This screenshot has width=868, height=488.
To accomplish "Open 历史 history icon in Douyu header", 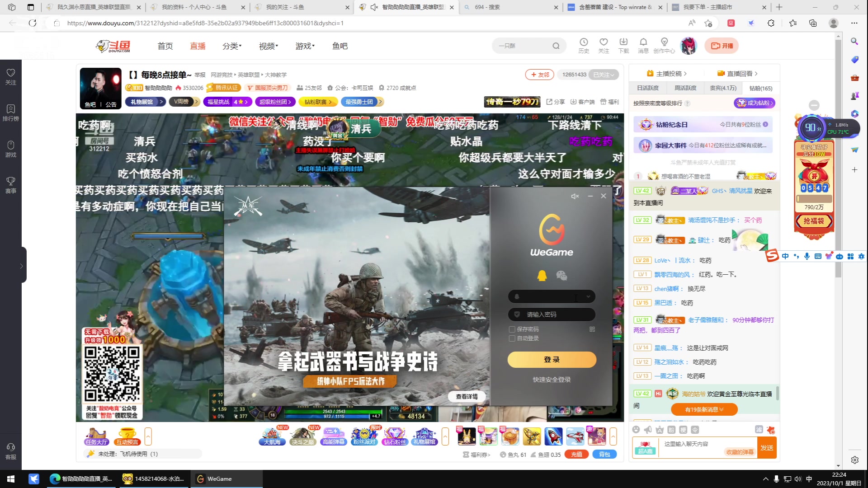I will [584, 46].
